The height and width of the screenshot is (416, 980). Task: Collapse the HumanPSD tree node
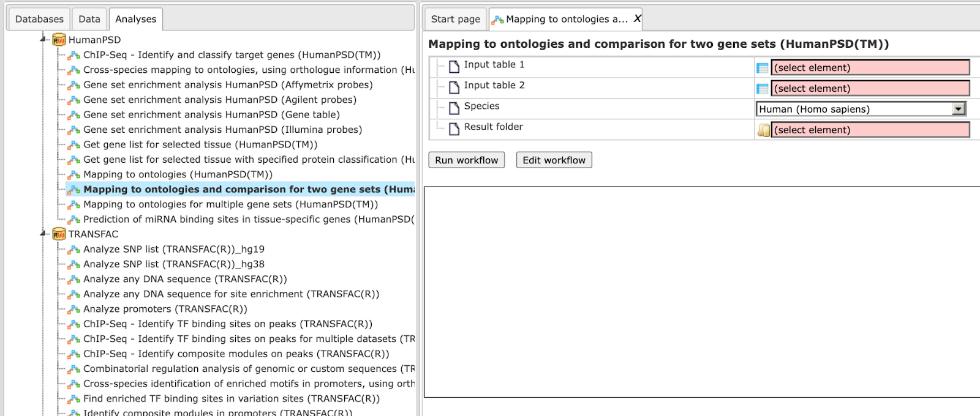43,39
